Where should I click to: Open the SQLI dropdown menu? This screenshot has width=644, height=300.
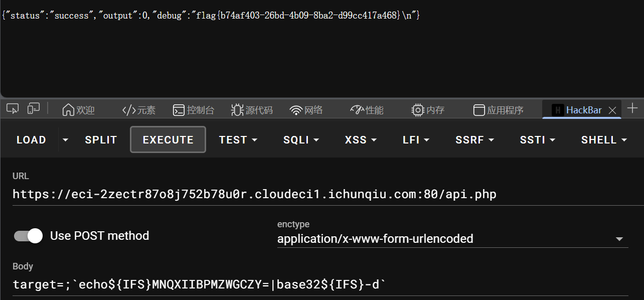[301, 140]
